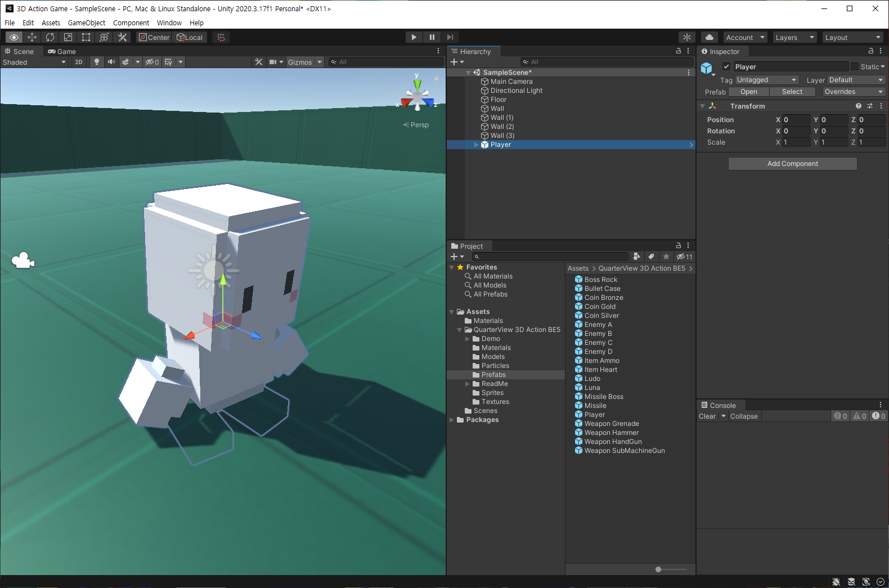Toggle scene effects icon
This screenshot has width=889, height=588.
click(126, 62)
